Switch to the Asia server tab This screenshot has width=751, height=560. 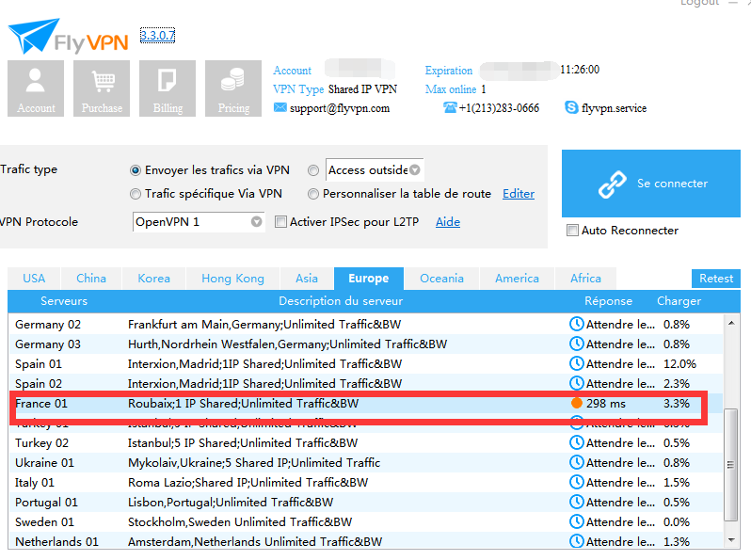tap(307, 279)
